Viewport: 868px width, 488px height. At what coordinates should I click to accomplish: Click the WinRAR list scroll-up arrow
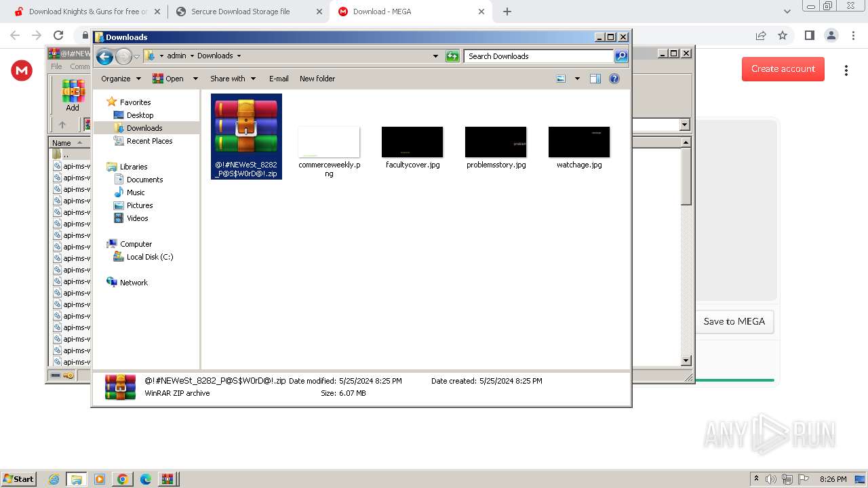point(686,142)
